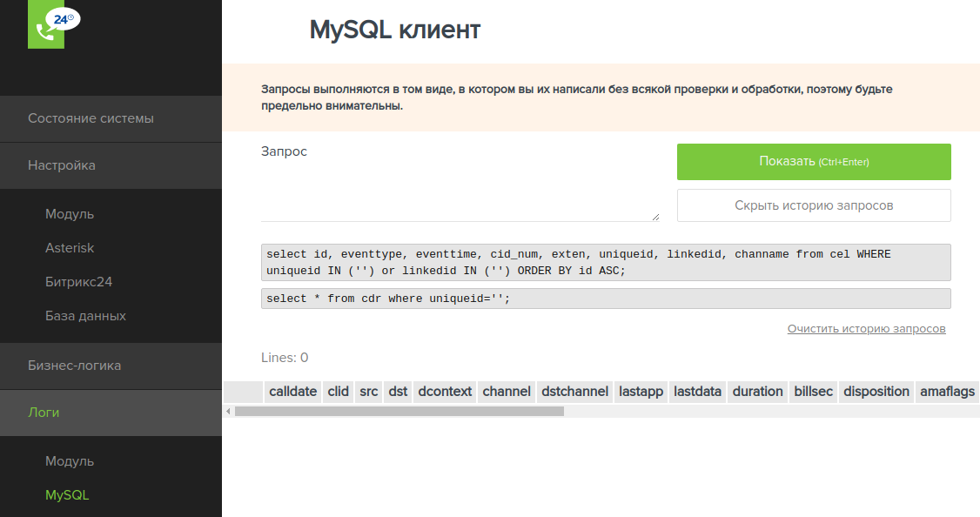Image resolution: width=980 pixels, height=517 pixels.
Task: Select the cel history query entry
Action: [x=605, y=262]
